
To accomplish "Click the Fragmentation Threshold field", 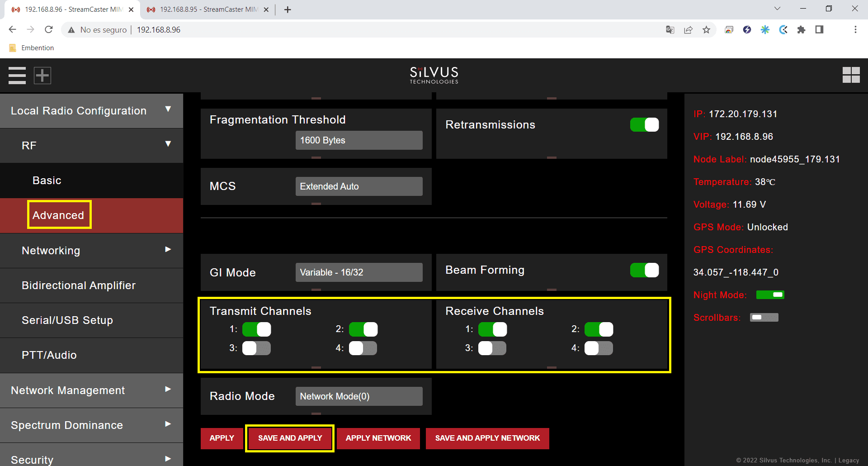I will [359, 140].
